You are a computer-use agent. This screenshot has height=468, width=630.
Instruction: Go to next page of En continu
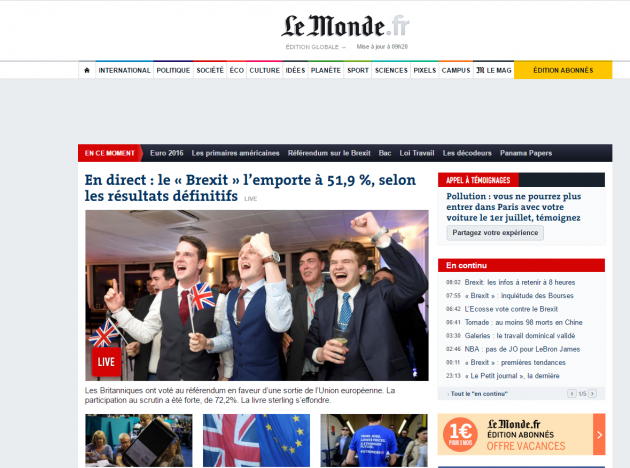click(x=592, y=394)
